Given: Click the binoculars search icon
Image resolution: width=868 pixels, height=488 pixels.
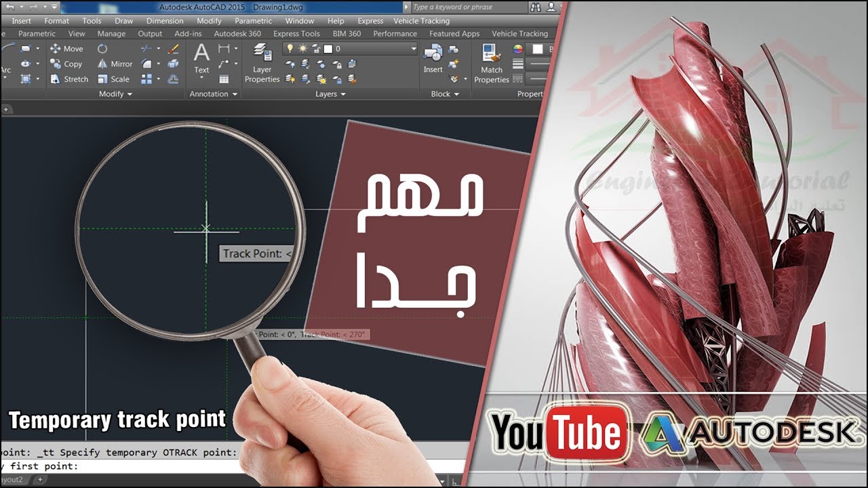Looking at the screenshot, I should 536,7.
